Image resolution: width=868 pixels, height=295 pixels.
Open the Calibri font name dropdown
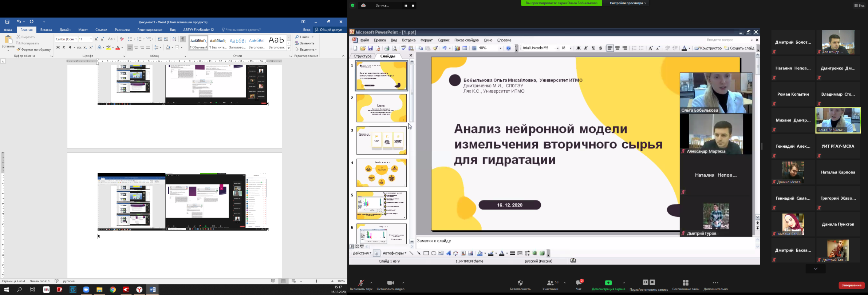tap(76, 39)
